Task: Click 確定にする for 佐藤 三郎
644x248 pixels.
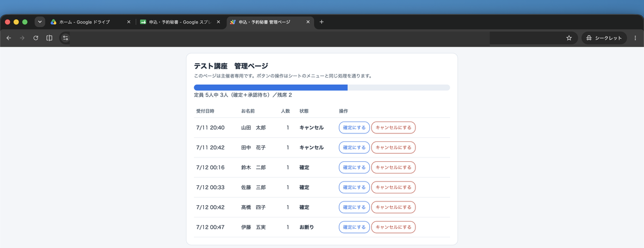Action: 354,187
